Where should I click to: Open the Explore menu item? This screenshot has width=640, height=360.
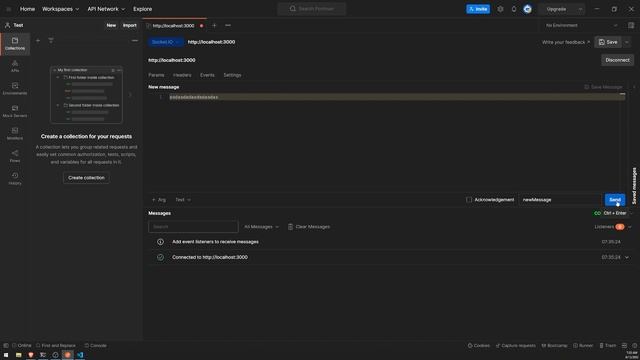142,9
